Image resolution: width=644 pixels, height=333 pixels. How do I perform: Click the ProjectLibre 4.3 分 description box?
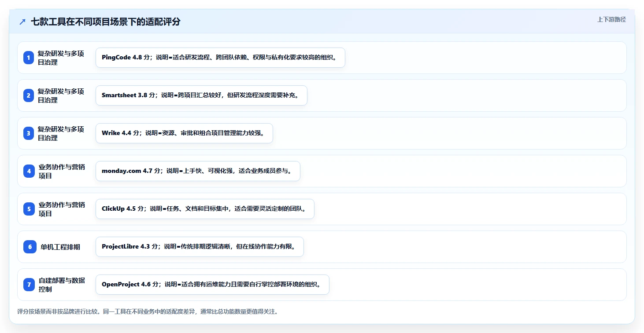point(200,247)
